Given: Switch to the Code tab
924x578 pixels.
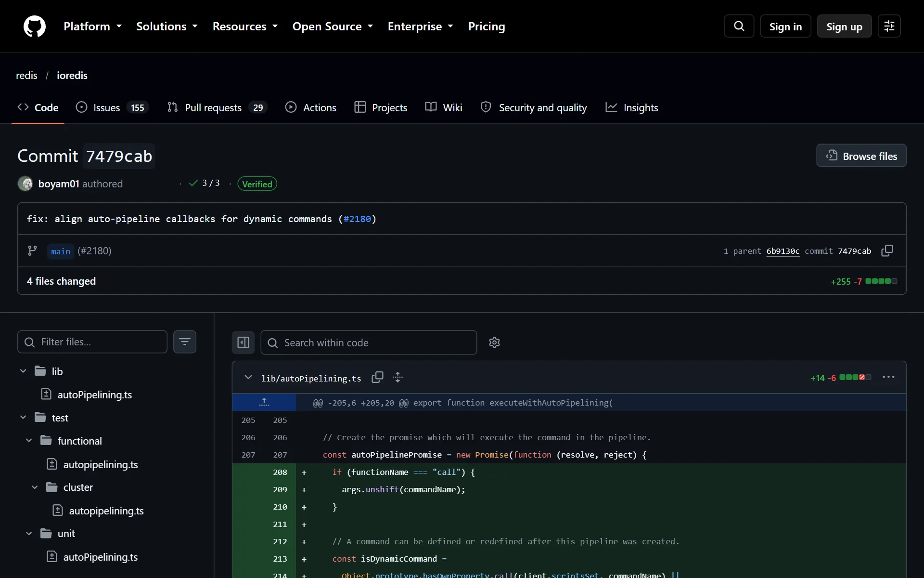Looking at the screenshot, I should point(38,107).
